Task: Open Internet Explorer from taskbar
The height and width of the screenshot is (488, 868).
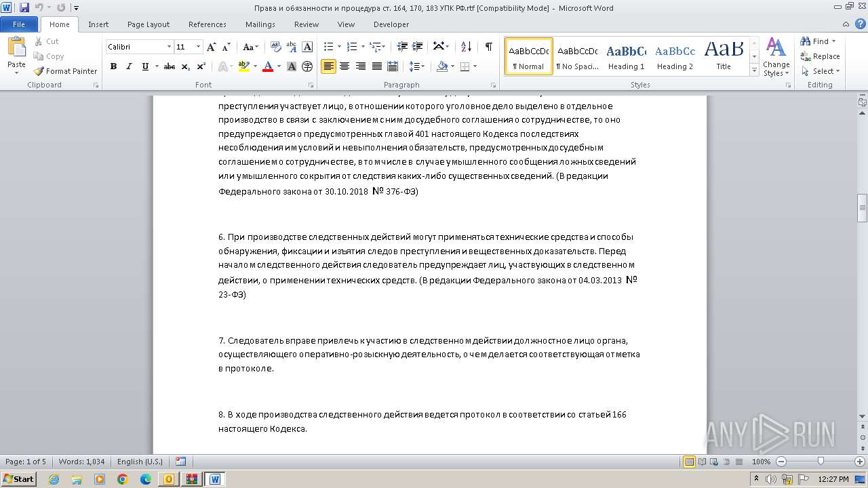Action: coord(54,479)
